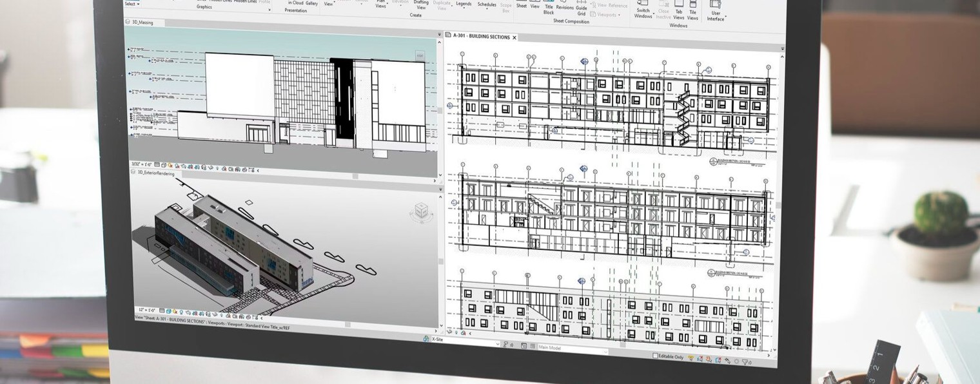
Task: Arrange windows with Tile Views
Action: coord(692,12)
